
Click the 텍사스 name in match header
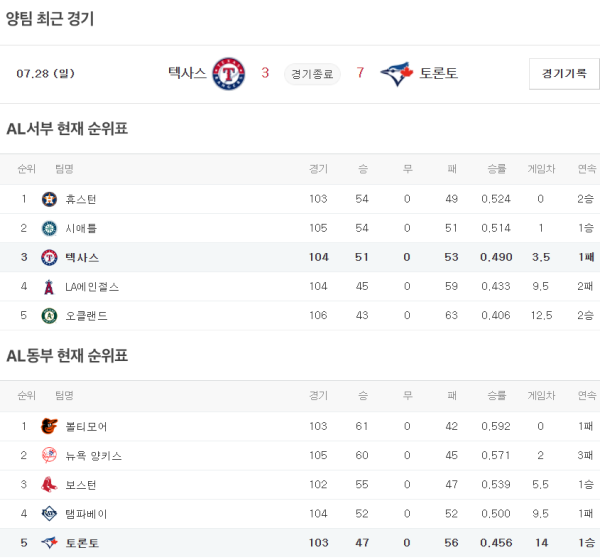(187, 73)
